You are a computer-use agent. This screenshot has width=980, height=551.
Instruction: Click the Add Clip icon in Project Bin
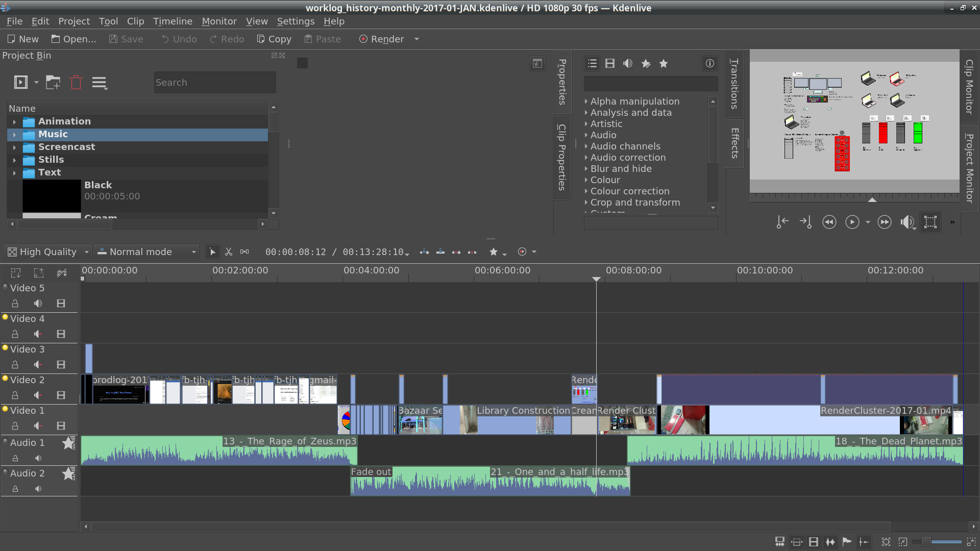click(x=21, y=82)
